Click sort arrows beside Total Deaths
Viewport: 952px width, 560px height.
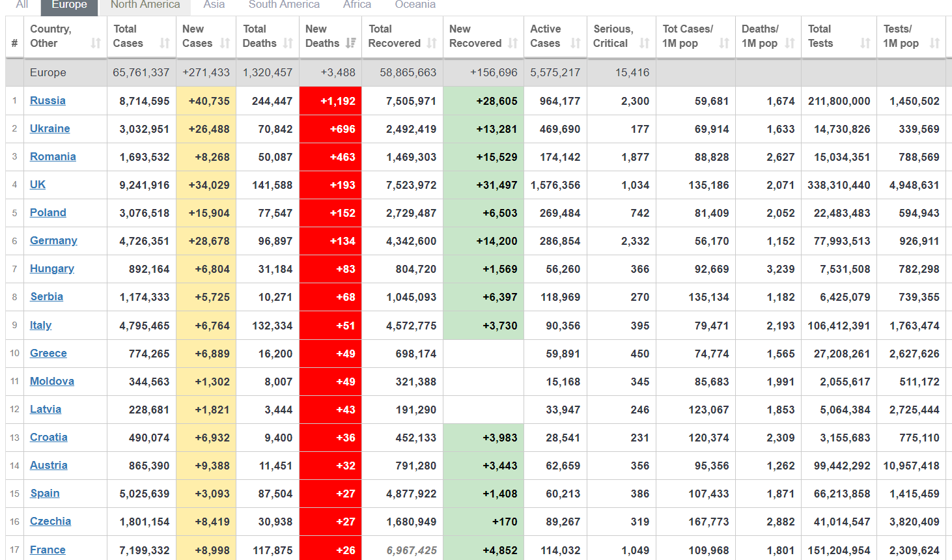pyautogui.click(x=288, y=44)
